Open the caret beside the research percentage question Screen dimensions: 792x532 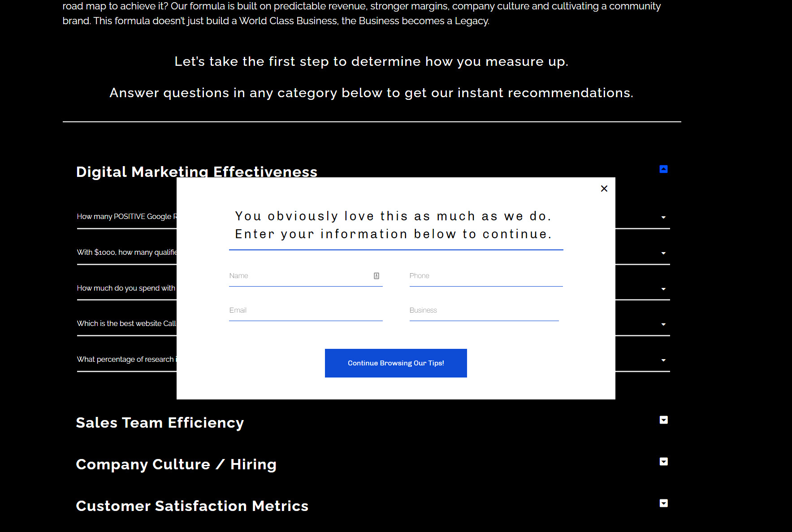click(663, 360)
